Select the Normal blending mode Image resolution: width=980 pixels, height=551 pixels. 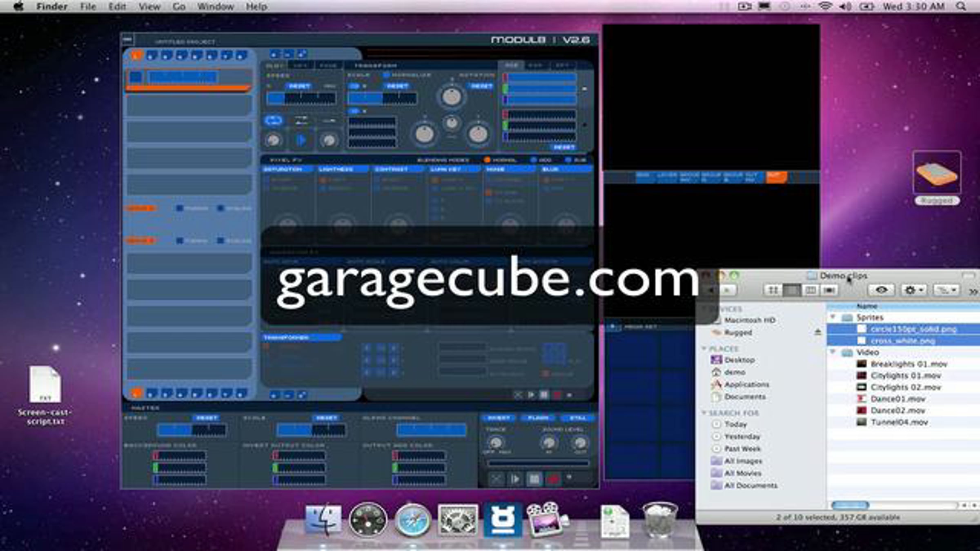[x=487, y=160]
